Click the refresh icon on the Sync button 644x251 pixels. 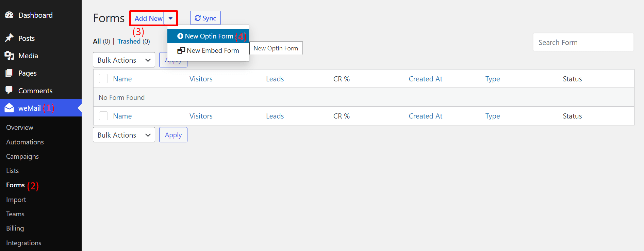(x=198, y=18)
